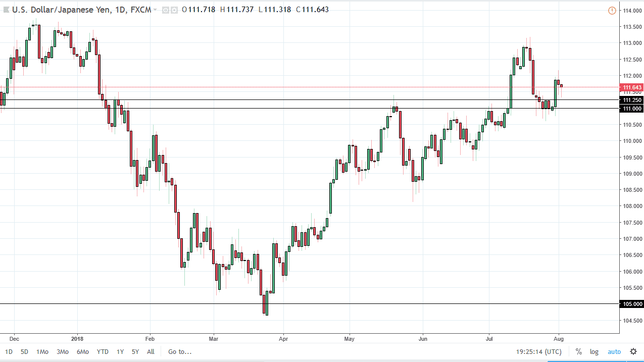Open chart properties with the gear icon
The image size is (644, 362).
click(x=633, y=351)
